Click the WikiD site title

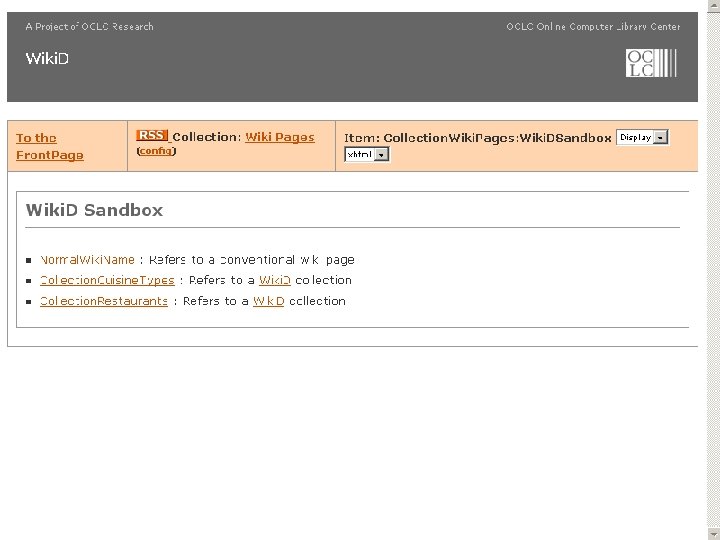[x=47, y=59]
